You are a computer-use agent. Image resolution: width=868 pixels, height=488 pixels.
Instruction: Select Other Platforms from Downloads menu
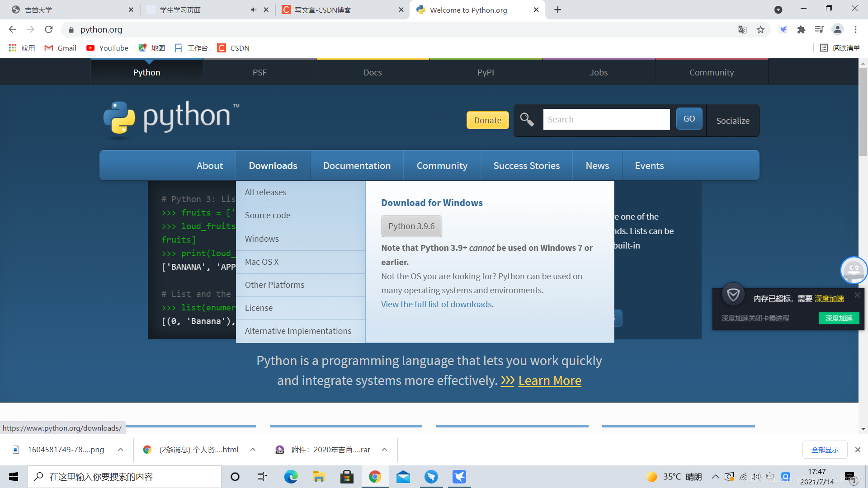pos(300,285)
